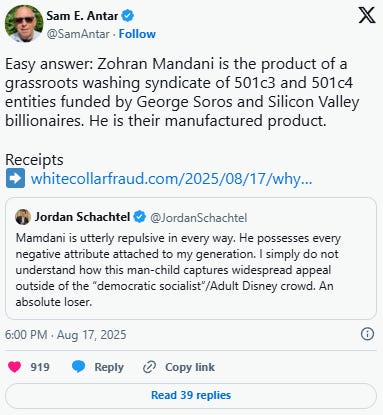Screen dimensions: 383x415
Task: Click Sam E. Antar's profile picture
Action: click(24, 23)
